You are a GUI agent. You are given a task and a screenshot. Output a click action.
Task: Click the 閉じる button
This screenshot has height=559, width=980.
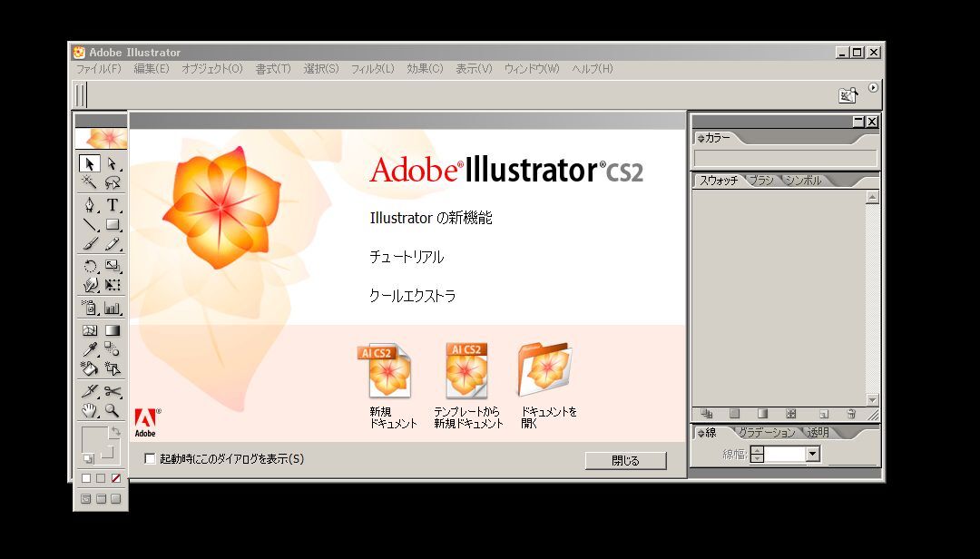coord(625,461)
